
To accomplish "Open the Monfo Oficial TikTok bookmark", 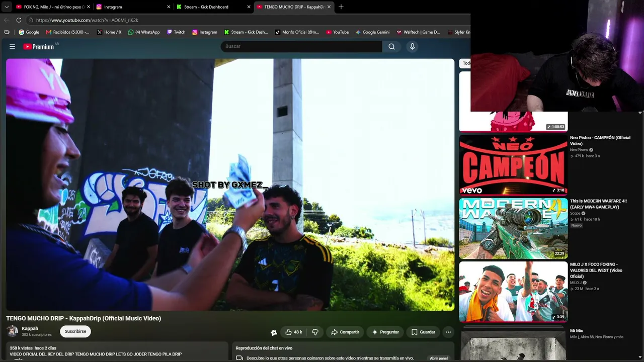I will pos(297,32).
